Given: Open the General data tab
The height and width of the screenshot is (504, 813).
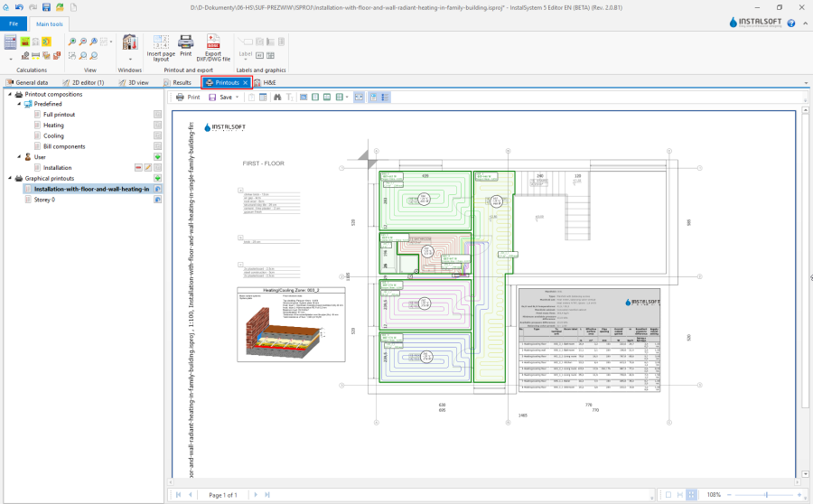Looking at the screenshot, I should (32, 82).
